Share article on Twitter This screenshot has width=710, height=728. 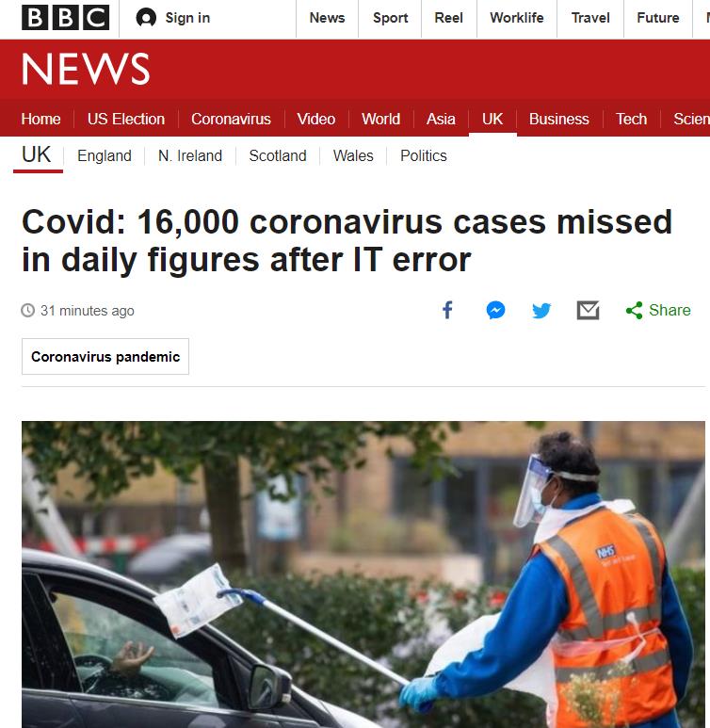coord(541,310)
